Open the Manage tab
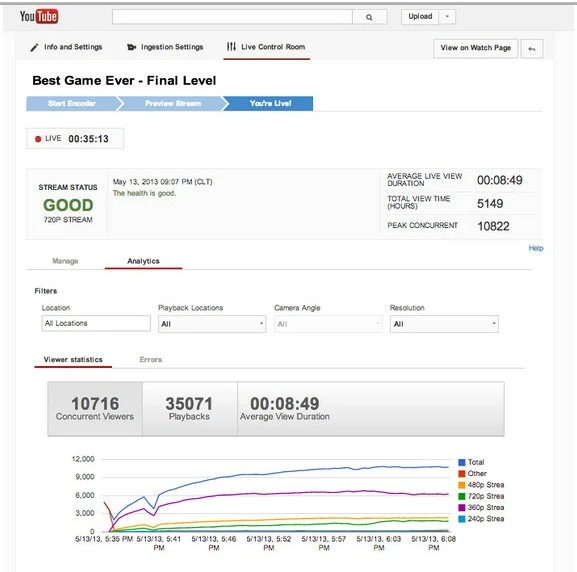 click(65, 261)
